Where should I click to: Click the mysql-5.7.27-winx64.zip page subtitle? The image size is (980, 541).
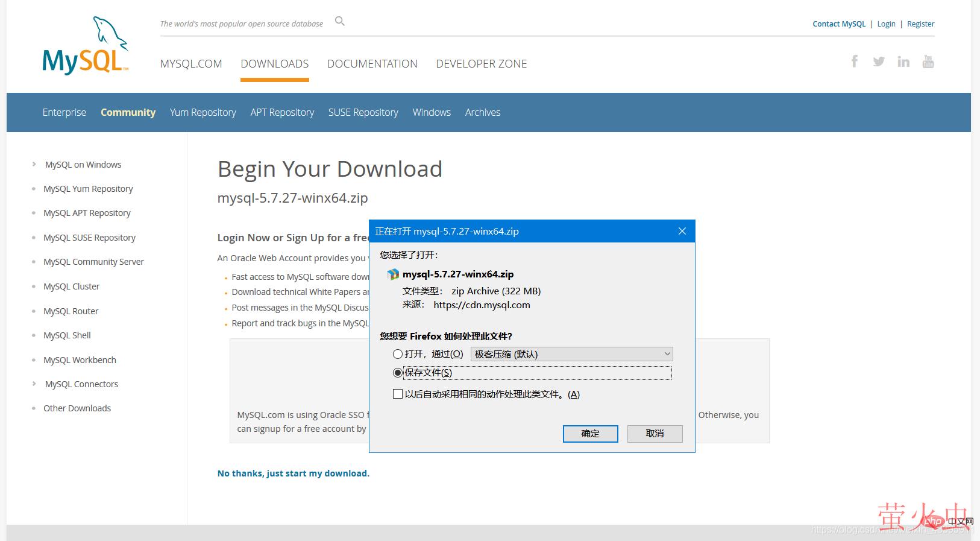point(292,198)
